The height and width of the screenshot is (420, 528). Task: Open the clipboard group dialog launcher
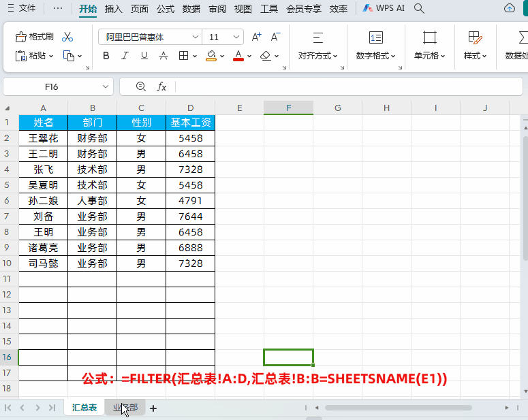88,67
